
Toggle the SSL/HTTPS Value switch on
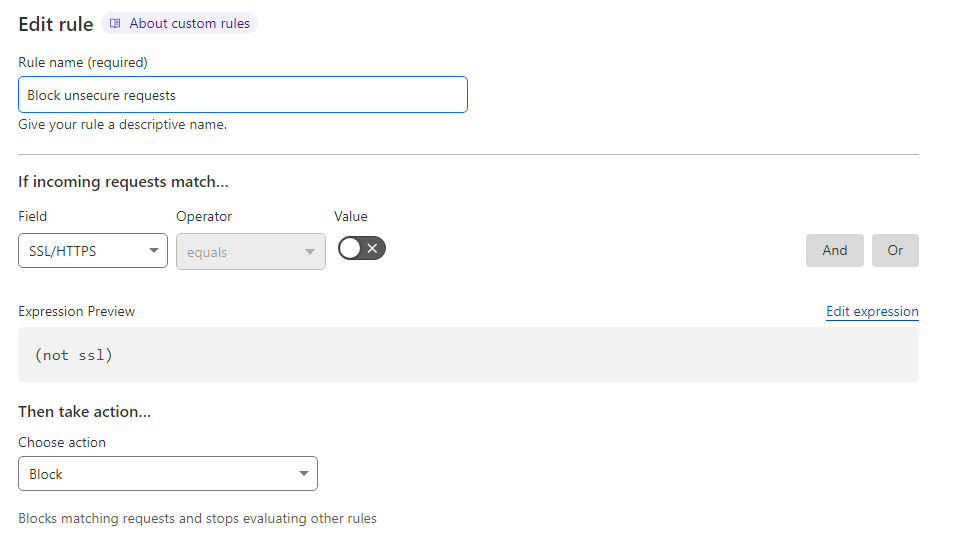point(361,248)
